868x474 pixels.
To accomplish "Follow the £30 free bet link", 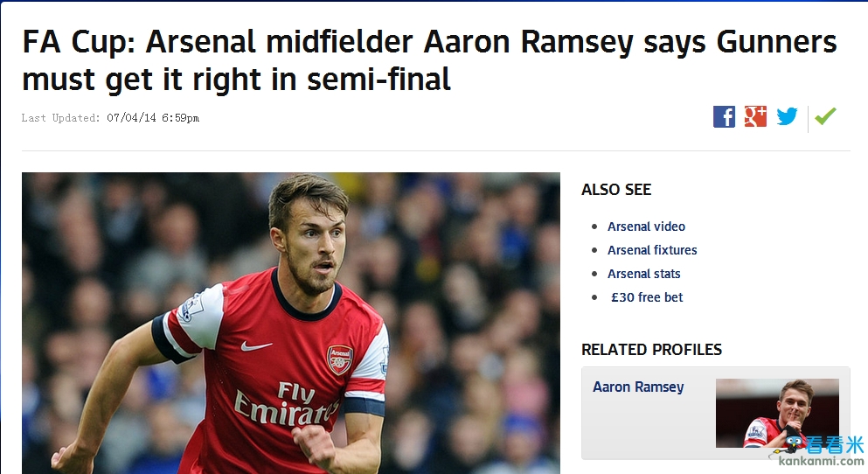I will (x=647, y=297).
